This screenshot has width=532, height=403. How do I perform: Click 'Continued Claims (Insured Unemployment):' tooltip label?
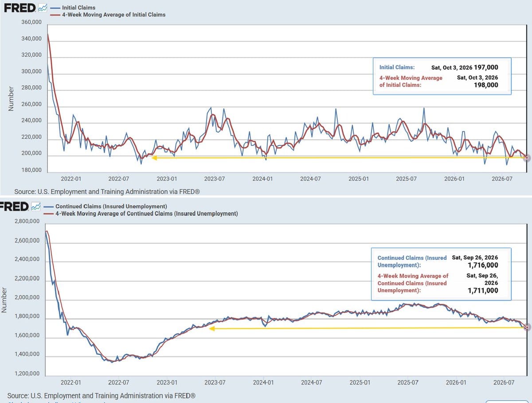pyautogui.click(x=412, y=261)
